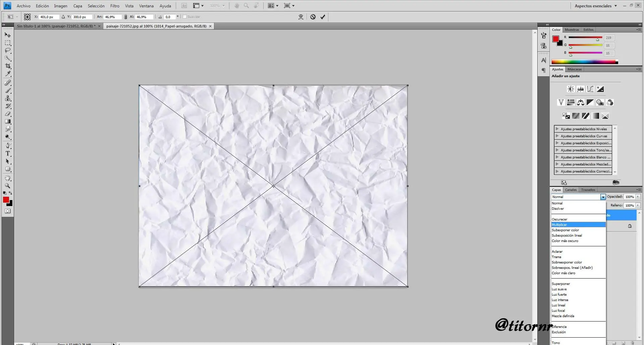The width and height of the screenshot is (644, 345).
Task: Choose the Lasso tool
Action: tap(8, 50)
